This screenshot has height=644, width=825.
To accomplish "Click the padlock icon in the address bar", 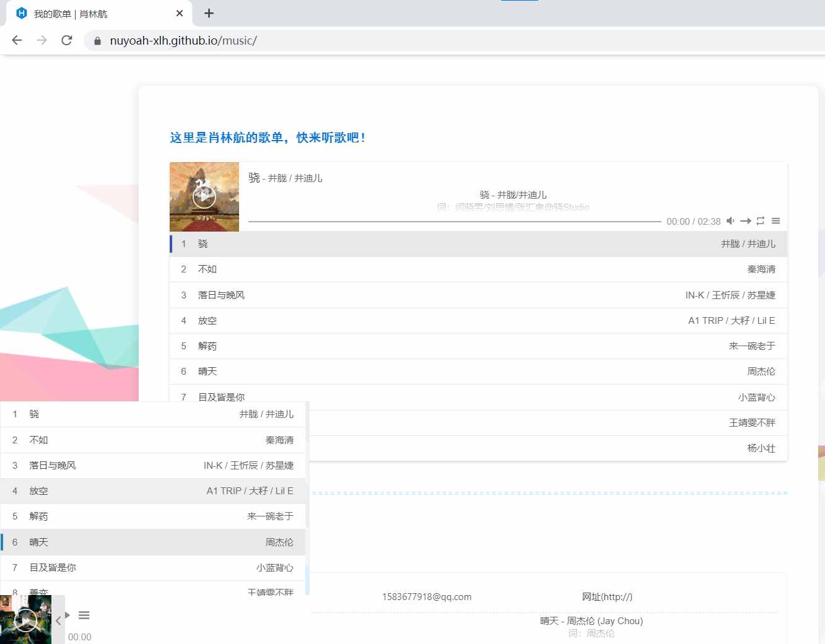I will tap(97, 40).
